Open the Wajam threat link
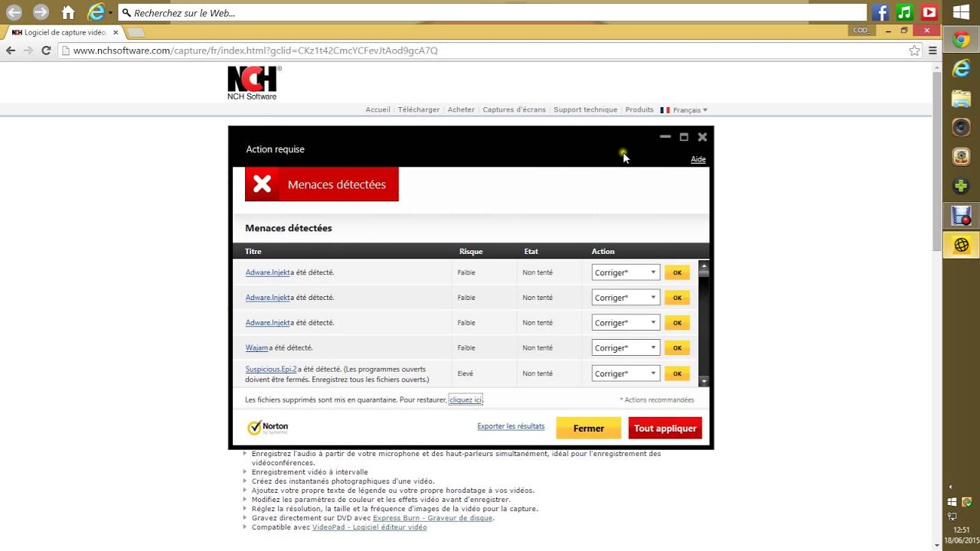Screen dimensions: 980x551 point(256,347)
